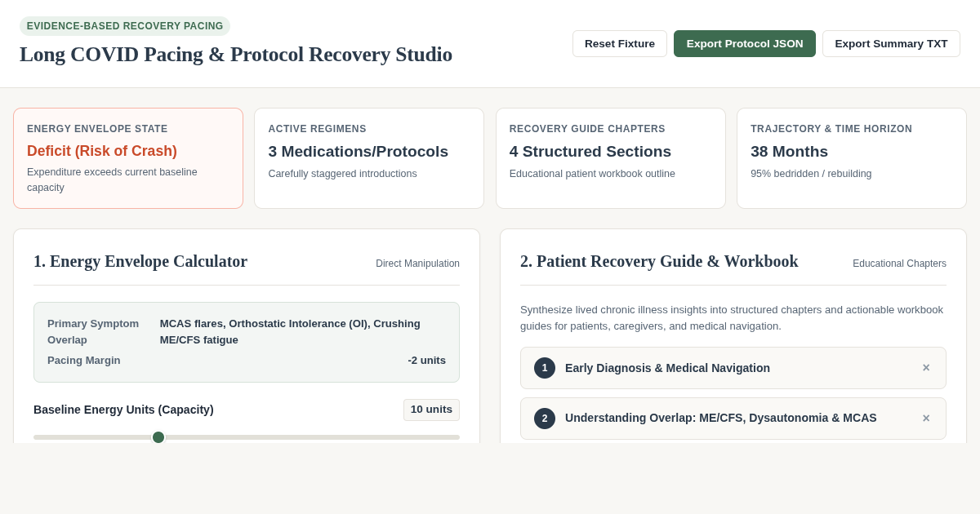
Task: Click the Energy Envelope Calculator heading
Action: (x=140, y=261)
